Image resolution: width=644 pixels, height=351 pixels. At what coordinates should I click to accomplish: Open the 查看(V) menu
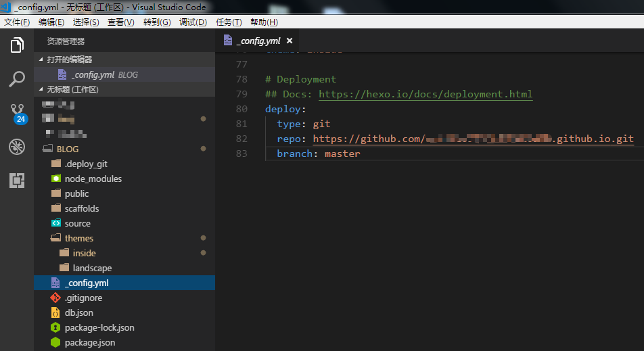tap(120, 22)
